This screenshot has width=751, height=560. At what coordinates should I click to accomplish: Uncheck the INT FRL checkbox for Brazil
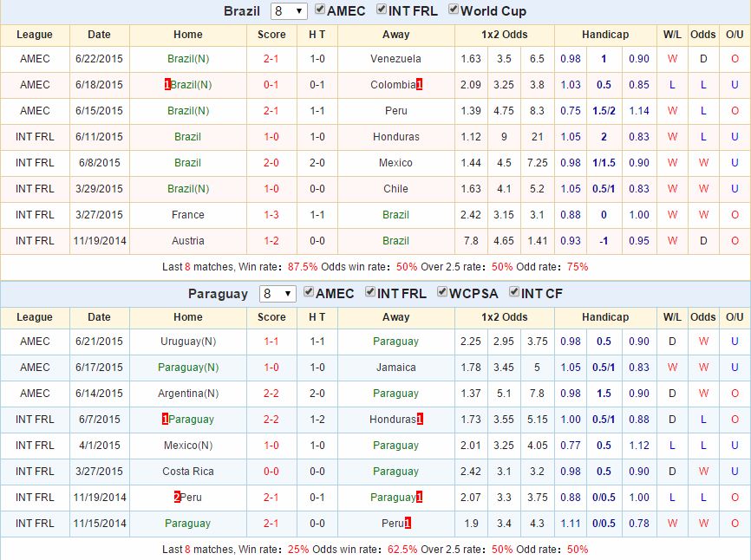click(382, 10)
